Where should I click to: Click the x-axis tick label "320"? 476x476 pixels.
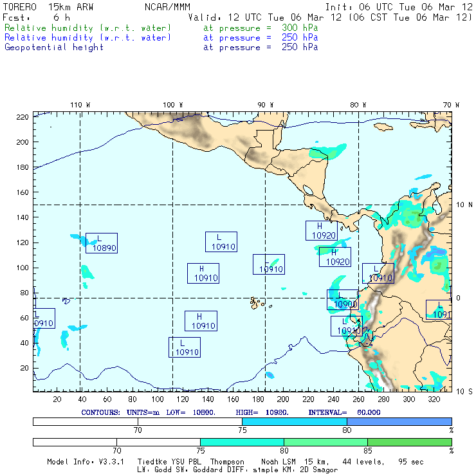[434, 399]
